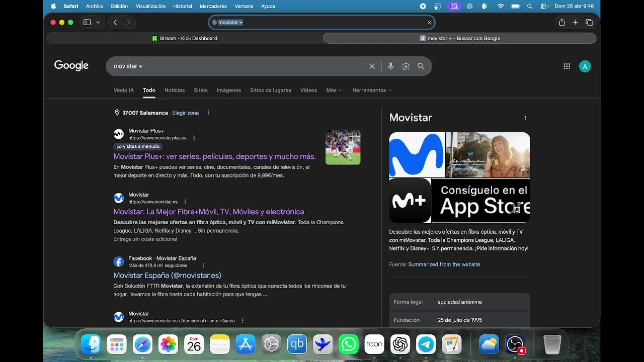The height and width of the screenshot is (362, 644).
Task: Open the Google account avatar A
Action: (585, 66)
